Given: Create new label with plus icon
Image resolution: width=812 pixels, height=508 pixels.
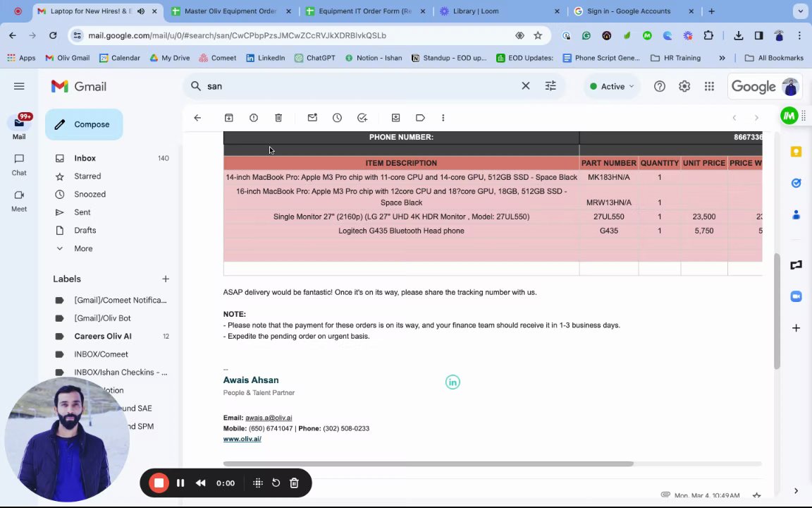Looking at the screenshot, I should 166,279.
